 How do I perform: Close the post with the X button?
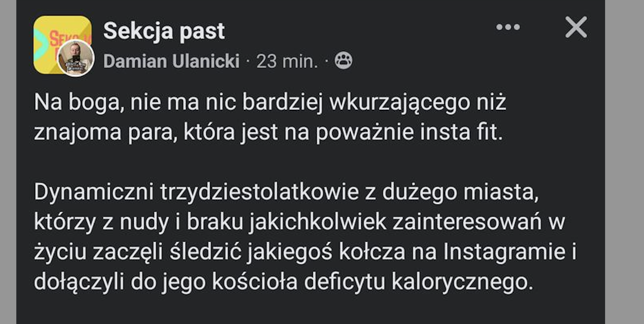[x=576, y=27]
